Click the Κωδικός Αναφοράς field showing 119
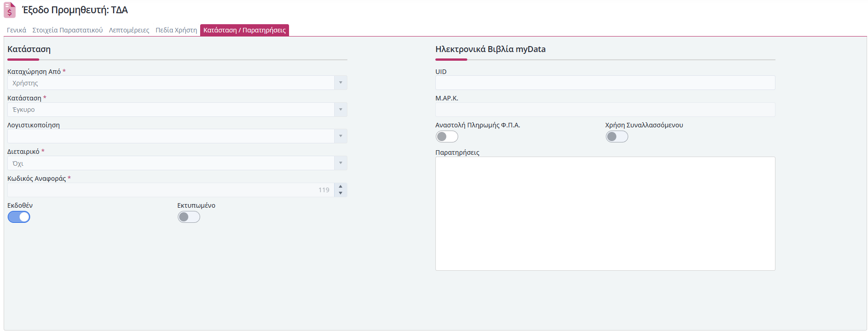 171,190
